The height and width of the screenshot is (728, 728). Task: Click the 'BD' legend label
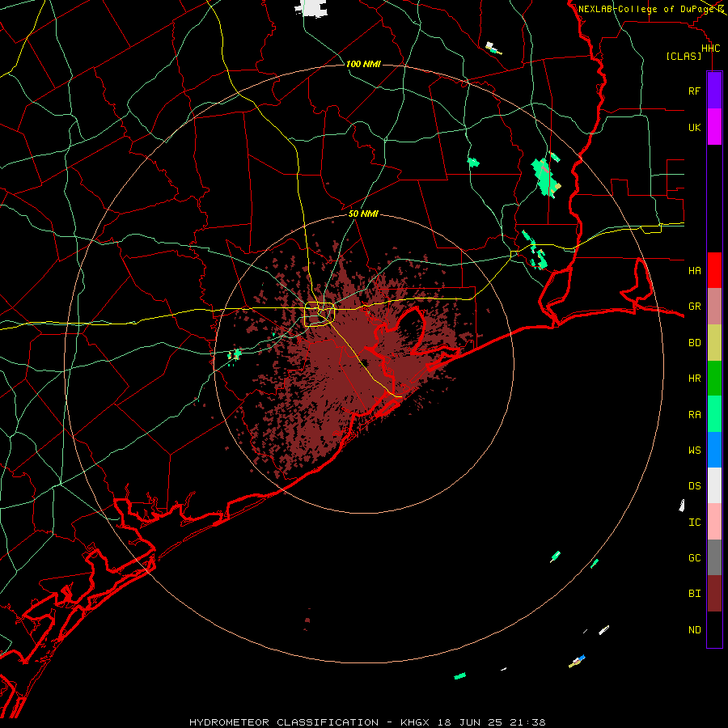pyautogui.click(x=694, y=343)
